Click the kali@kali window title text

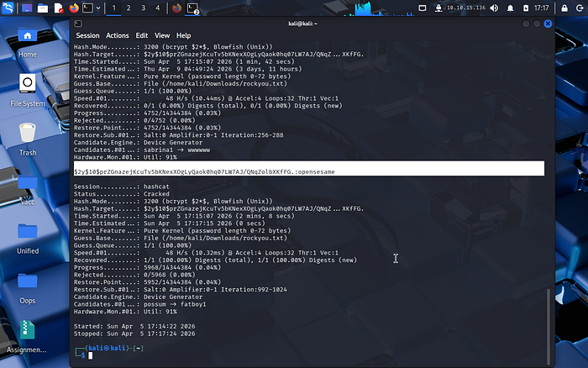[x=302, y=24]
